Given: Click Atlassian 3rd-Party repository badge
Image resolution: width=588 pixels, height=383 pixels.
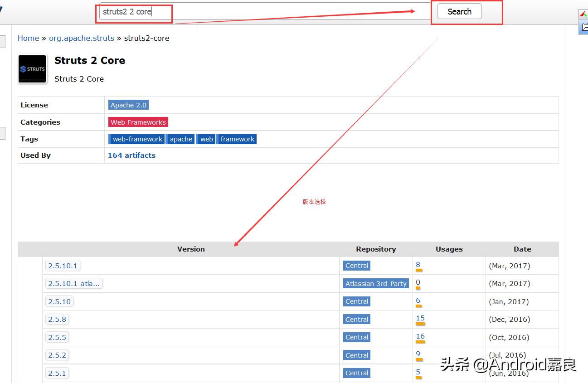Looking at the screenshot, I should pyautogui.click(x=376, y=283).
